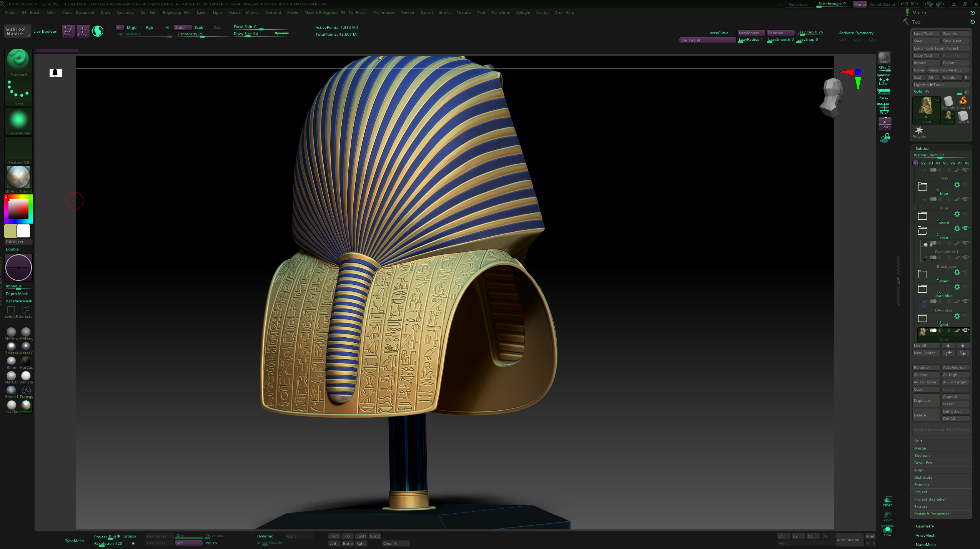980x549 pixels.
Task: Select the SimpleBrush tool thumbnail
Action: tap(963, 103)
